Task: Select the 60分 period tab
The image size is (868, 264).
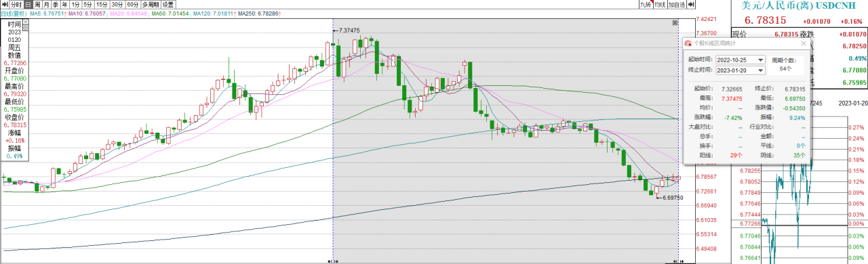Action: [133, 5]
